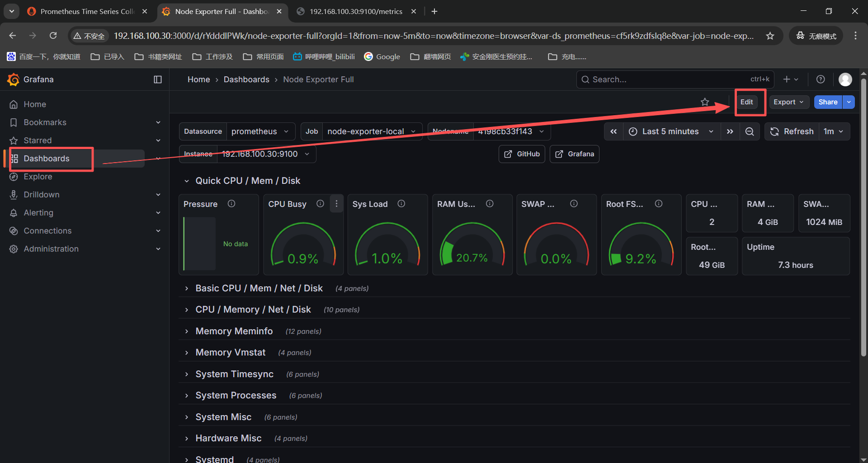868x463 pixels.
Task: Open the Bookmarks sidebar item
Action: (x=45, y=122)
